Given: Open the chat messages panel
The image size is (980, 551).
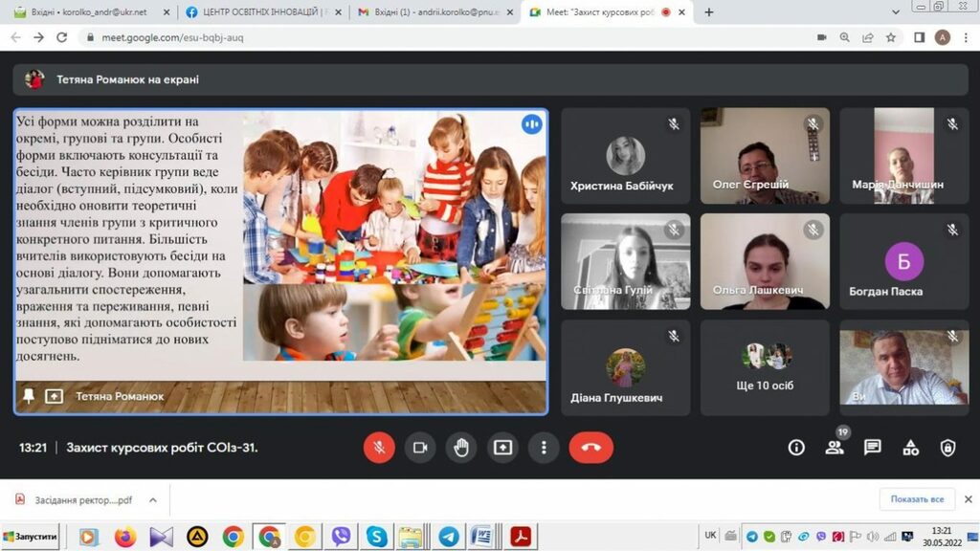Looking at the screenshot, I should [872, 447].
